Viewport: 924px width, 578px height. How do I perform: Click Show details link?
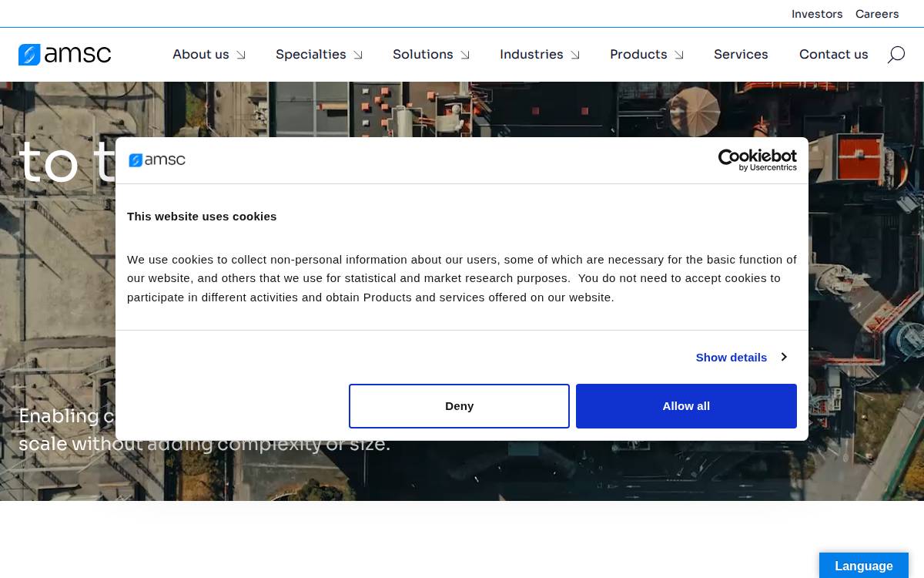731,357
